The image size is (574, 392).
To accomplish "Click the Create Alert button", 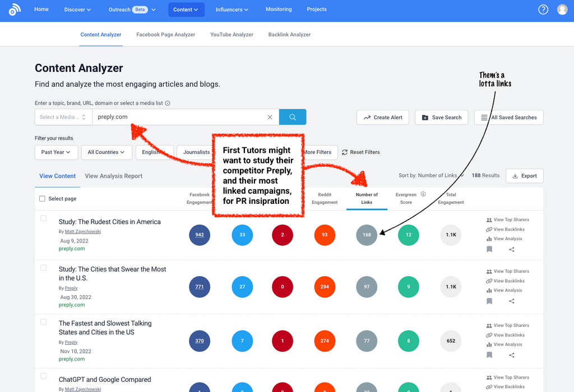I will (382, 118).
